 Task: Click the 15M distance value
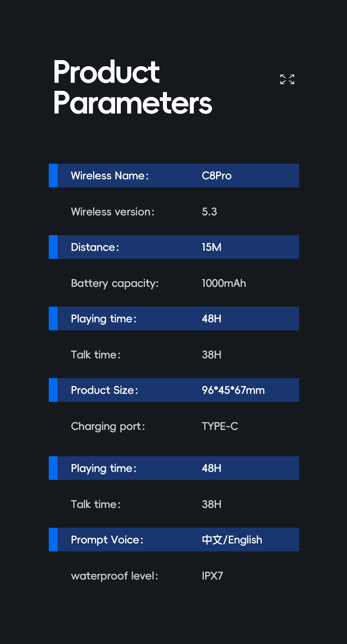212,247
